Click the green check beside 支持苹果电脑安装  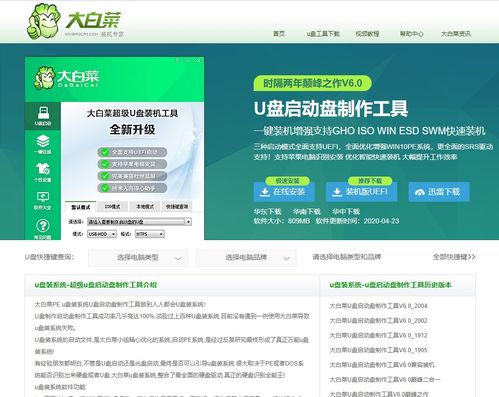105,164
